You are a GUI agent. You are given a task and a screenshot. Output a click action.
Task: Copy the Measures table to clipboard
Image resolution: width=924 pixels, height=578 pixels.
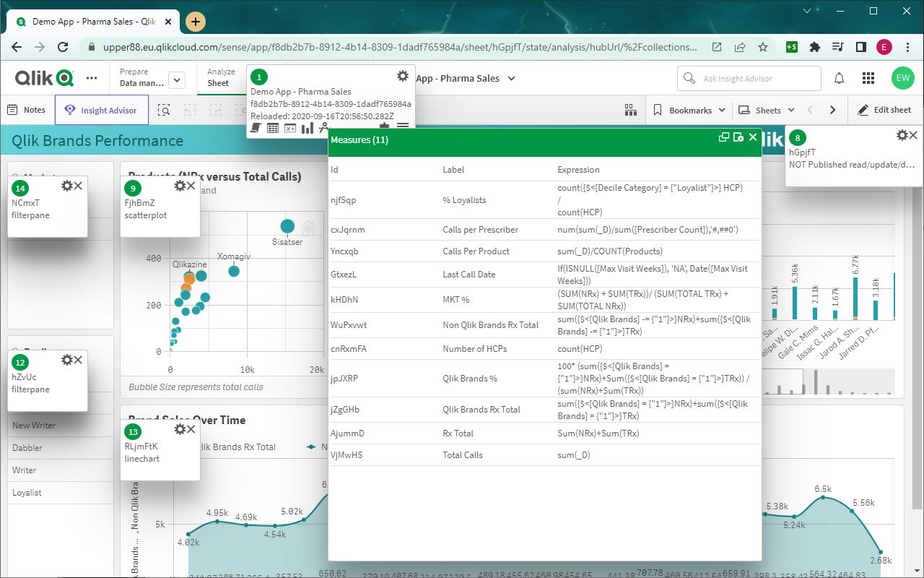(723, 137)
